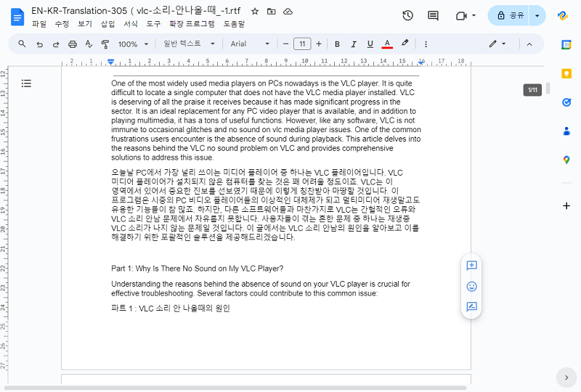Image resolution: width=581 pixels, height=392 pixels.
Task: Open Google Calendar side panel
Action: pyautogui.click(x=566, y=45)
